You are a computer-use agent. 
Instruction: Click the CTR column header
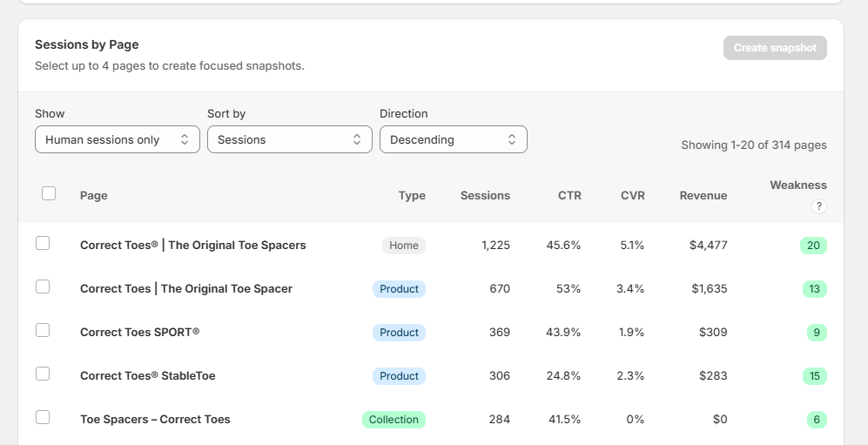pos(569,195)
